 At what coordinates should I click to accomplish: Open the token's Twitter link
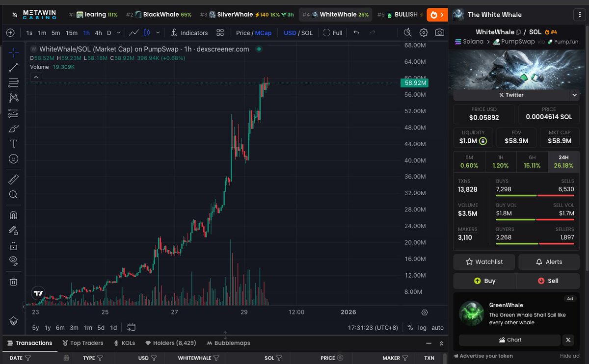click(511, 95)
